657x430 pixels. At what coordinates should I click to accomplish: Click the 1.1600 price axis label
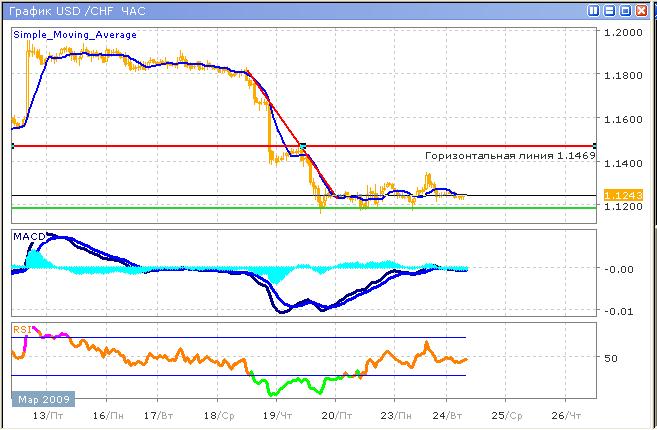click(623, 119)
